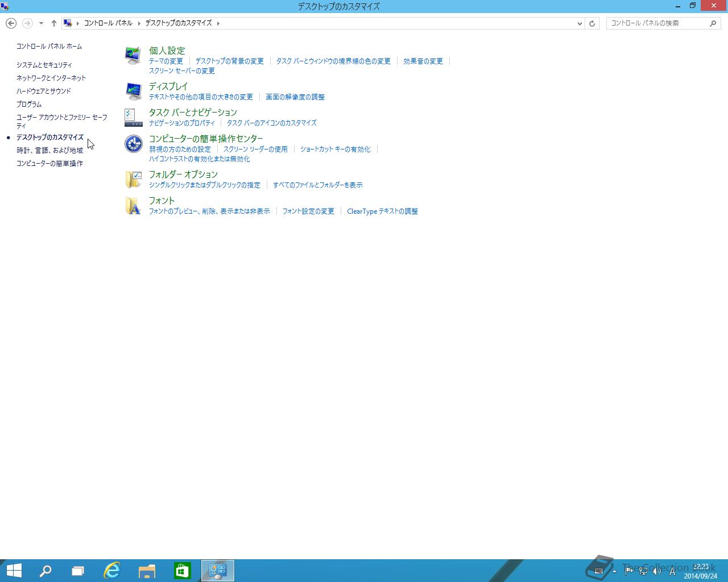
Task: Click 効果音の変更 link
Action: (423, 61)
